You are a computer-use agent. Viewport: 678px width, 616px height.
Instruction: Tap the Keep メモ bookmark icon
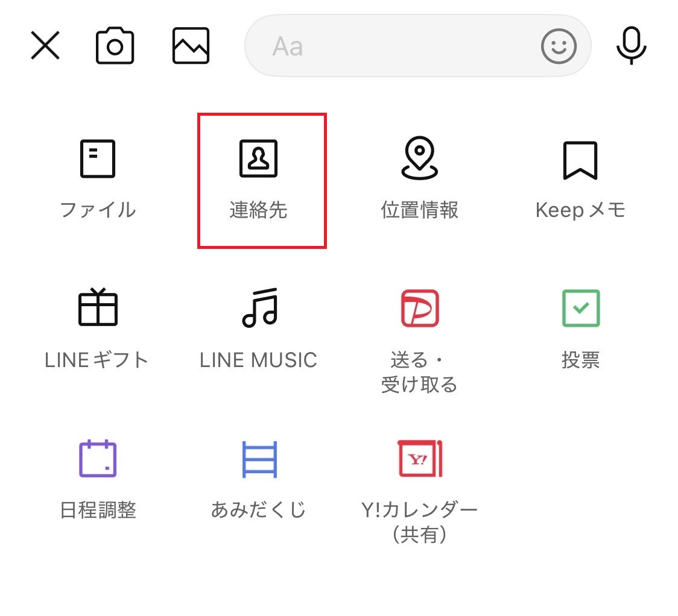581,159
